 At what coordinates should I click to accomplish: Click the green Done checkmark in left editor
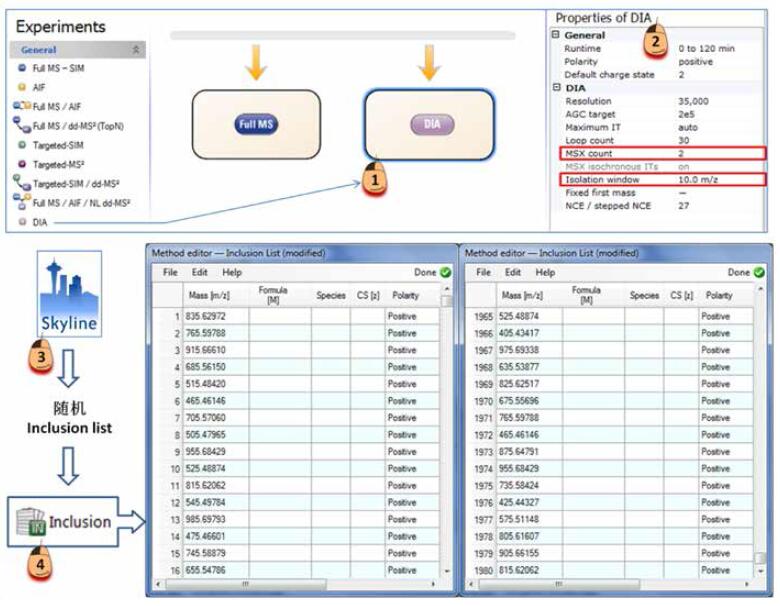[445, 272]
